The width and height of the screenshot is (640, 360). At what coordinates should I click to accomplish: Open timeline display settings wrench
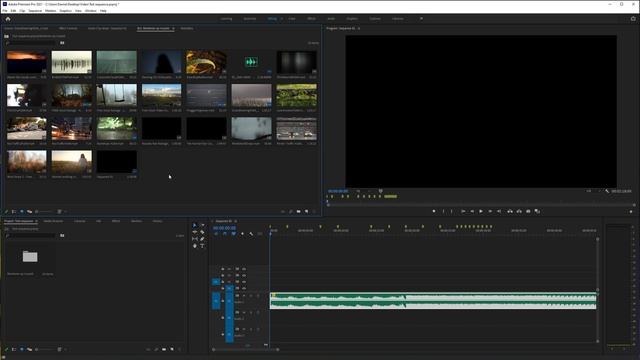tap(251, 233)
